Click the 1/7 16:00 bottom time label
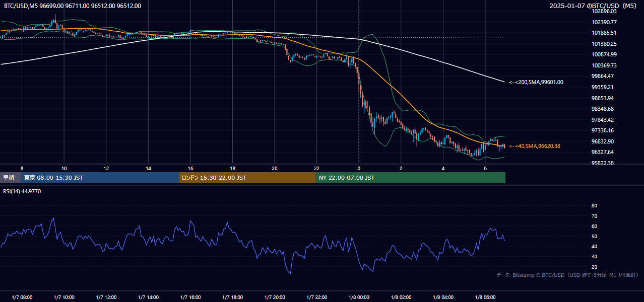 [x=190, y=297]
